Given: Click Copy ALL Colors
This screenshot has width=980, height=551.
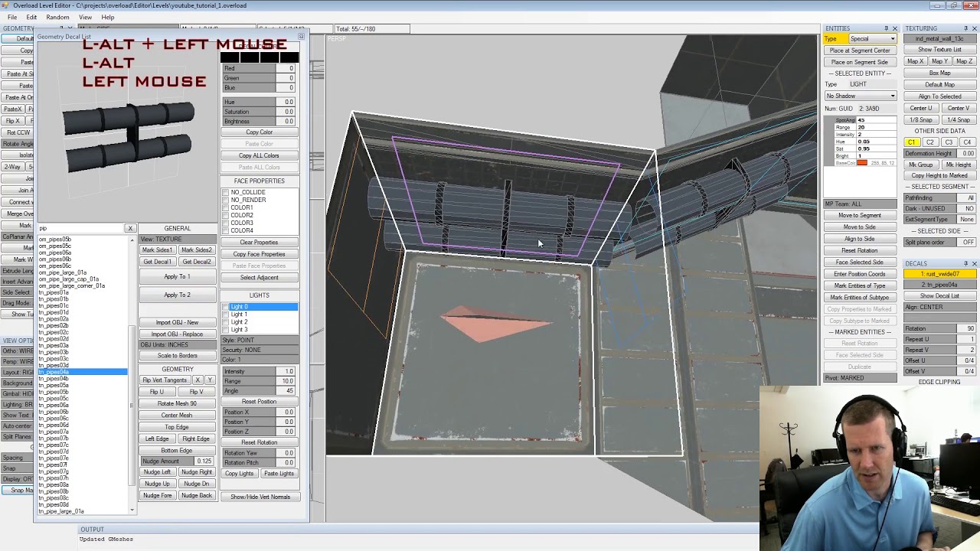Looking at the screenshot, I should click(259, 156).
